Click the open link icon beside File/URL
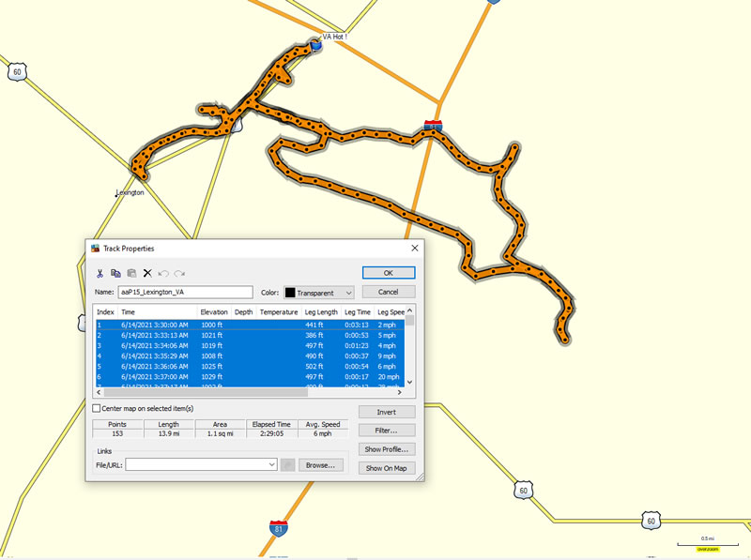This screenshot has height=560, width=751. coord(287,464)
